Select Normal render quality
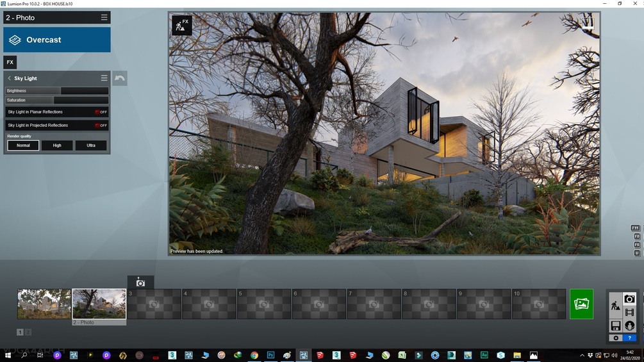This screenshot has width=644, height=362. click(23, 145)
